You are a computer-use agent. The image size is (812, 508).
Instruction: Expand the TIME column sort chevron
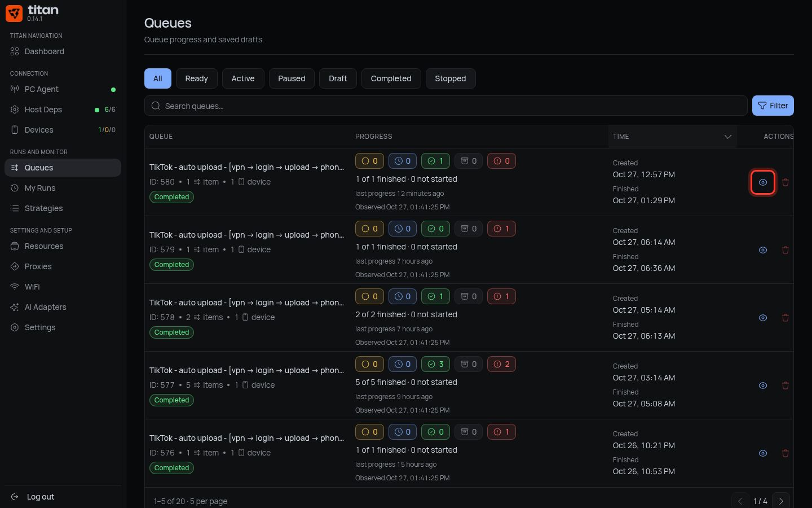click(728, 137)
